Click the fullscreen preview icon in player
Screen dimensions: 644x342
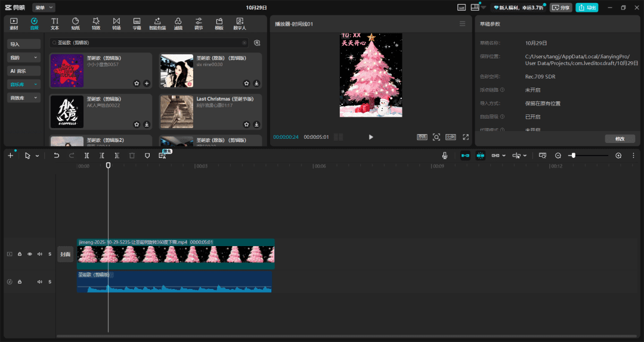coord(466,137)
